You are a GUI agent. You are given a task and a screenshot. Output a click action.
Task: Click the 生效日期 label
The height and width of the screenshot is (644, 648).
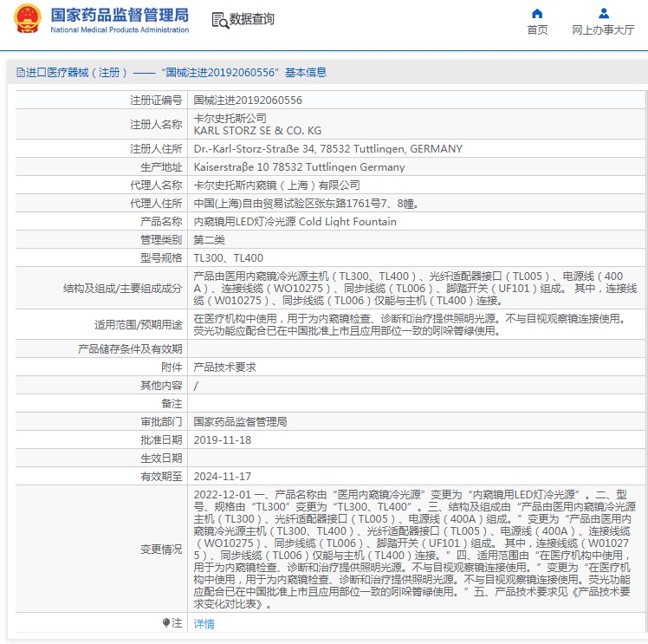161,458
